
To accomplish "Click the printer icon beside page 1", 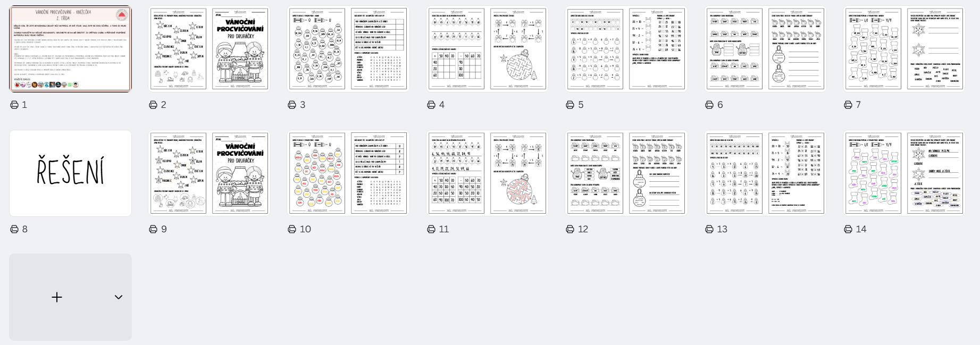I will click(14, 105).
